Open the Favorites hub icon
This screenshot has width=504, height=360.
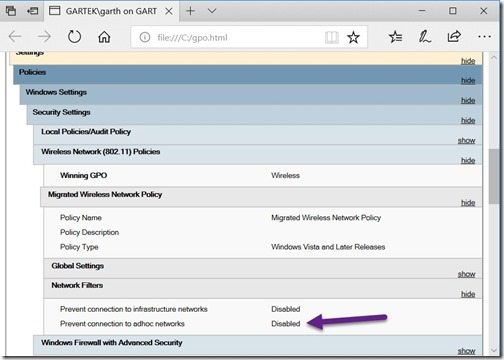pyautogui.click(x=395, y=37)
